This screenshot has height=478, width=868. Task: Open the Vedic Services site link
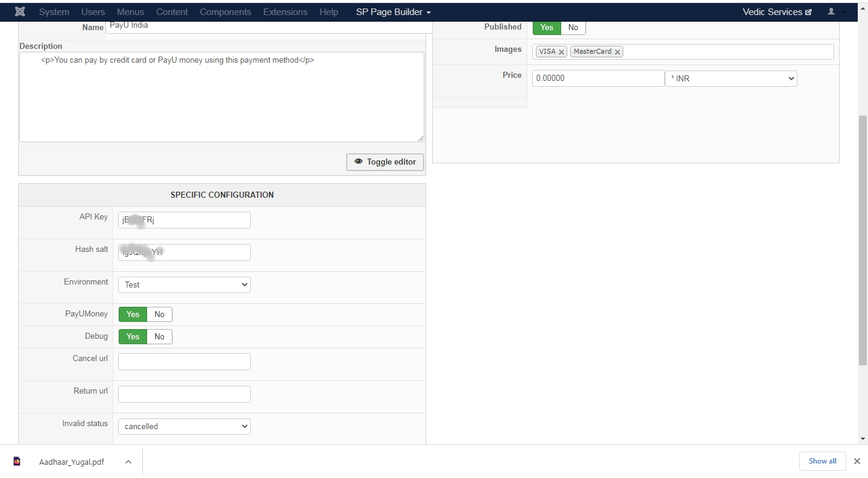coord(777,12)
